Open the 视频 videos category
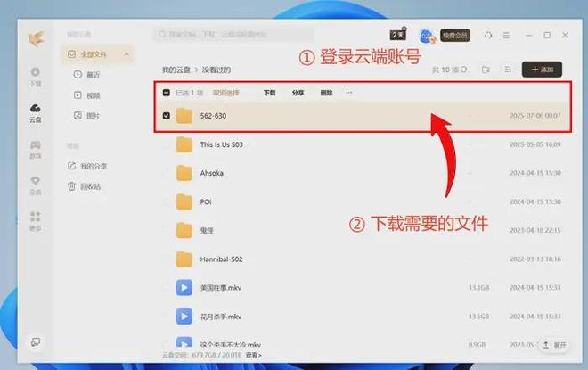 86,95
